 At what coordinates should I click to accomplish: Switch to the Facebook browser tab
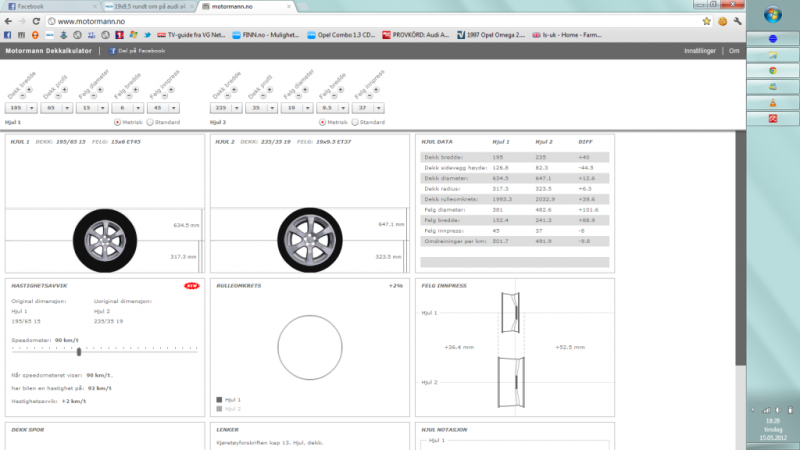click(45, 6)
